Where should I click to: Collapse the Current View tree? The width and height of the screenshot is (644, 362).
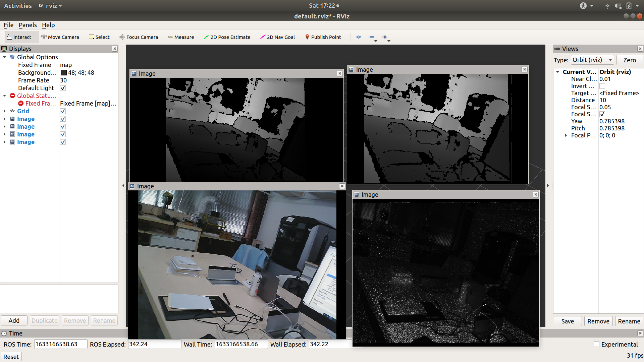pos(557,72)
